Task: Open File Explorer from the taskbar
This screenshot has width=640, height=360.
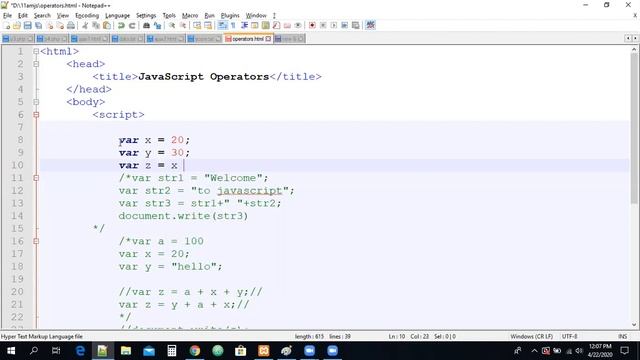Action: (126, 351)
